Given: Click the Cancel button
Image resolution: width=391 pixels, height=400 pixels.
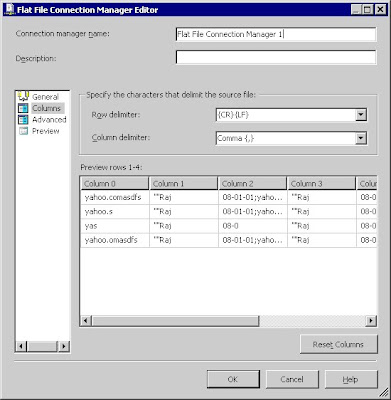Looking at the screenshot, I should (x=292, y=379).
